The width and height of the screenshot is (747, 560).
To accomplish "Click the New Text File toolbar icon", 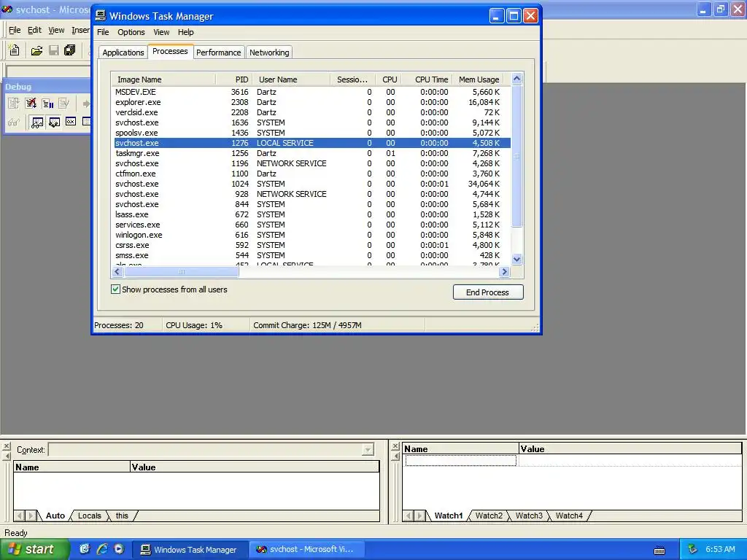I will (15, 50).
